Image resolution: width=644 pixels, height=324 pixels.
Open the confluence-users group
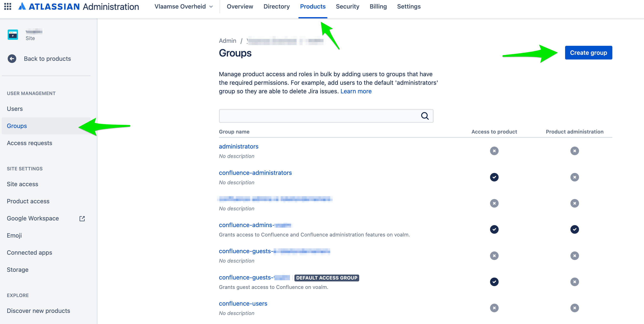click(243, 303)
